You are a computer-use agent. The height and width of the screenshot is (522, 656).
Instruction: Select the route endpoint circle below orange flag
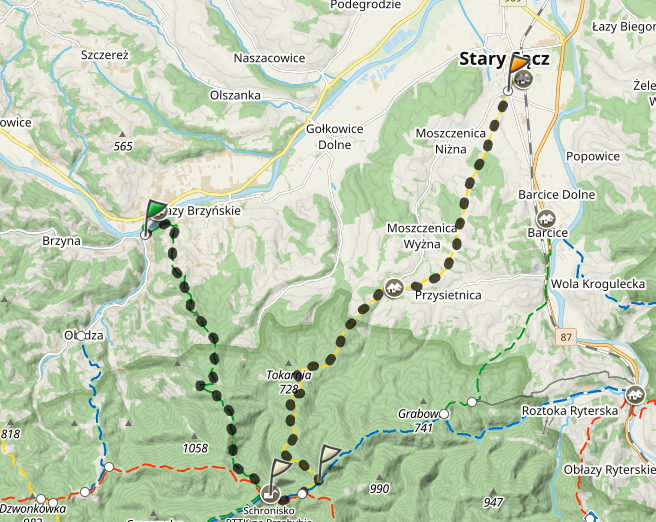[x=508, y=91]
